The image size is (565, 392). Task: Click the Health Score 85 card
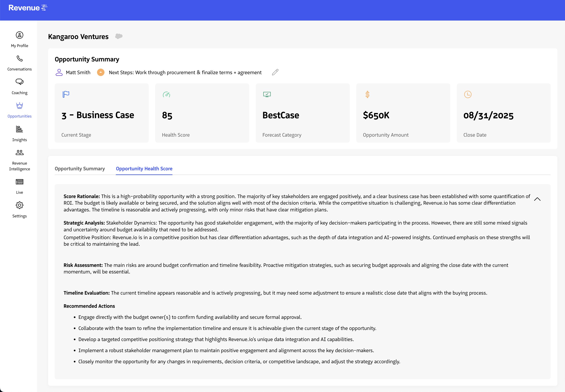point(202,113)
